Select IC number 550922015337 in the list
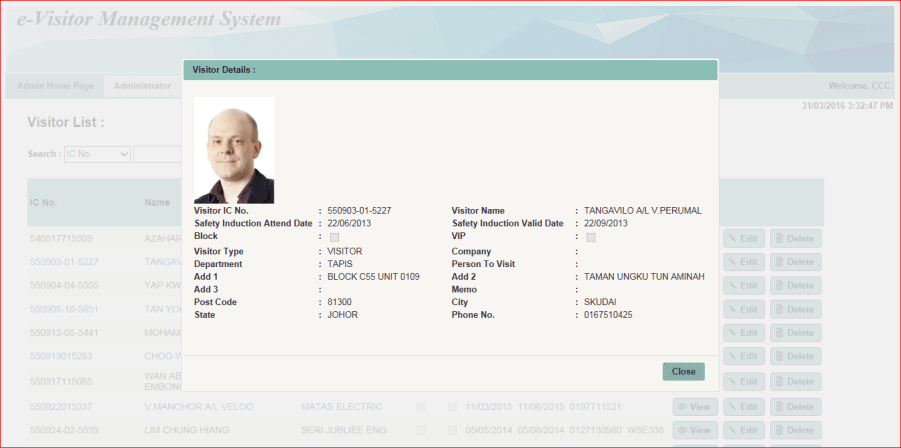 pyautogui.click(x=61, y=407)
